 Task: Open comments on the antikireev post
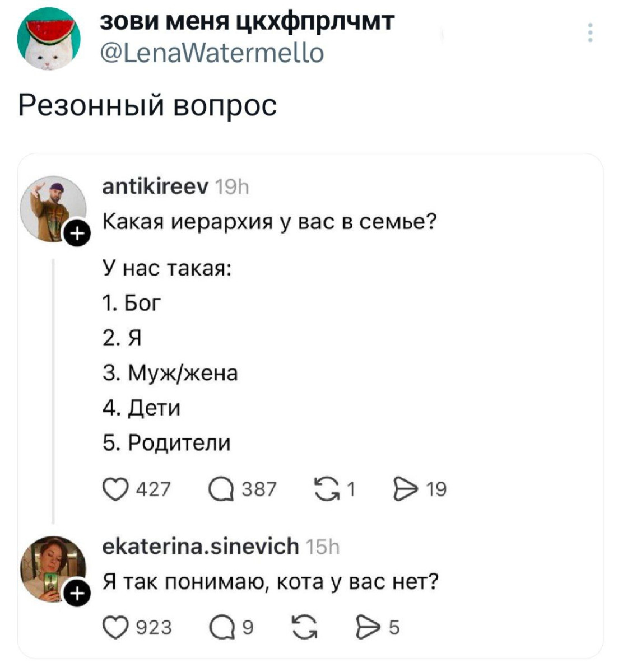coord(220,489)
